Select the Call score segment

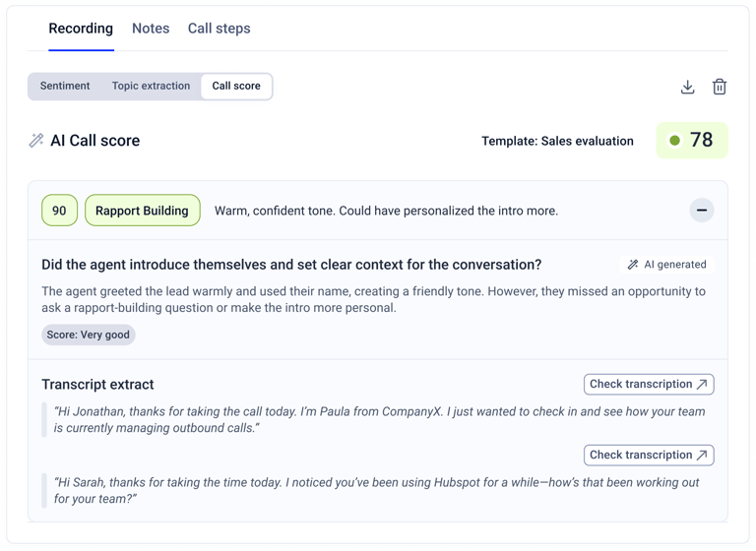(x=236, y=87)
